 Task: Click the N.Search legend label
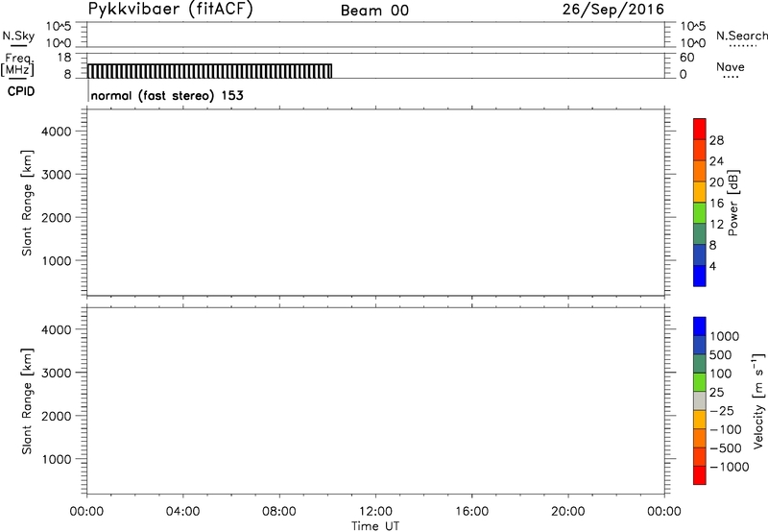point(741,36)
